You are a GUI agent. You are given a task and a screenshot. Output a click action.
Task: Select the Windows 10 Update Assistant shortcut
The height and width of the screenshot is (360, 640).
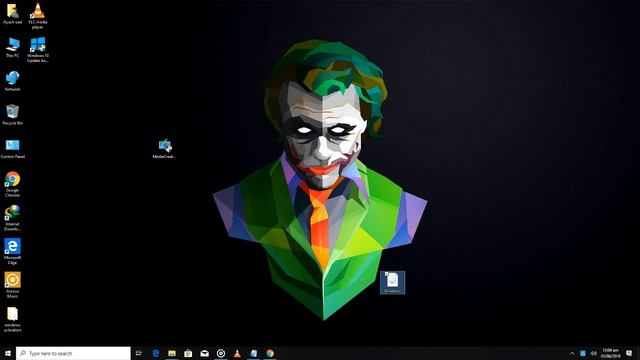[38, 50]
